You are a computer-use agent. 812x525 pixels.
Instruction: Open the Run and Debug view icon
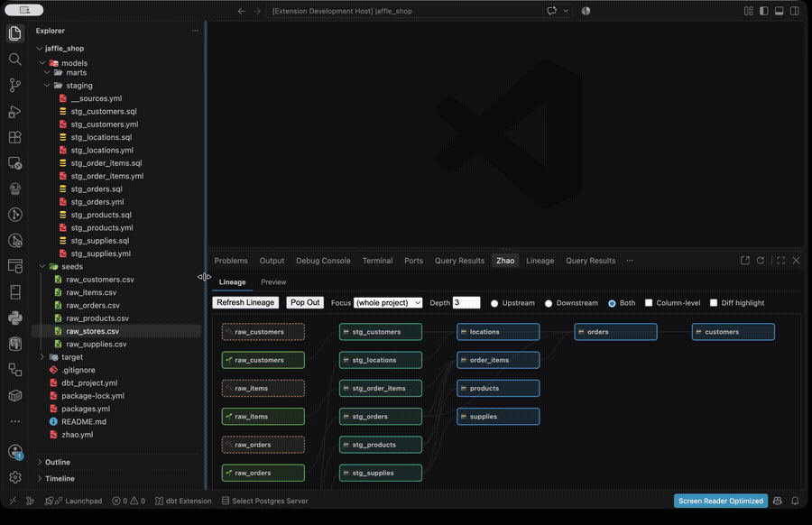(15, 111)
